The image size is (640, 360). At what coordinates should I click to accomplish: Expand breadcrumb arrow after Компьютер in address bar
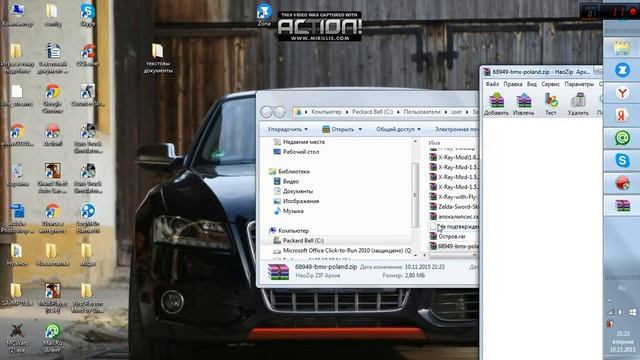tap(347, 112)
